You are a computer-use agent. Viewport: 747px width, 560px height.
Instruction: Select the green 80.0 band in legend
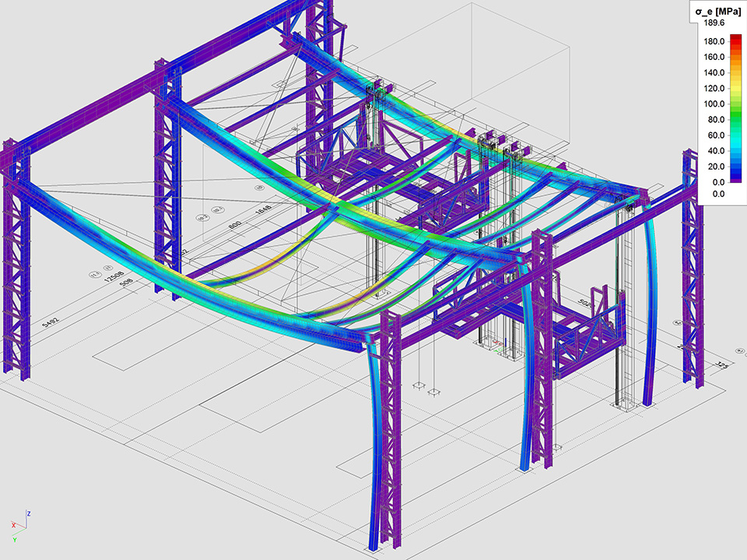coord(736,119)
